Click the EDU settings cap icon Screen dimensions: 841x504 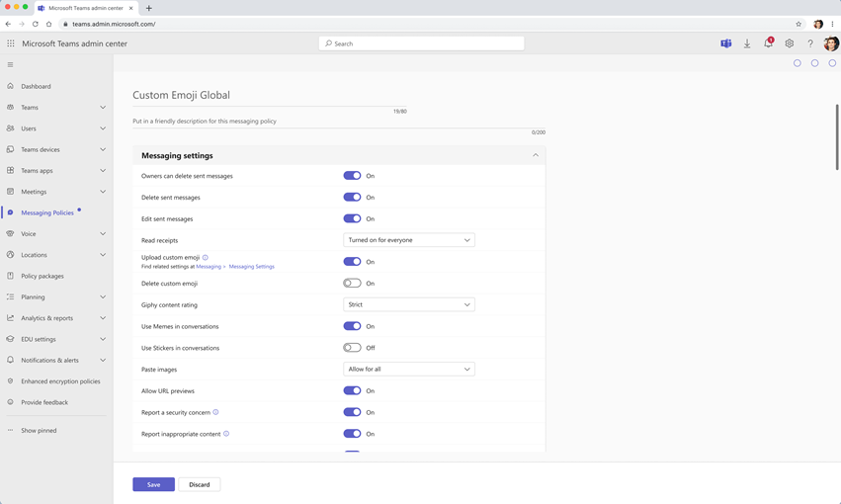10,339
